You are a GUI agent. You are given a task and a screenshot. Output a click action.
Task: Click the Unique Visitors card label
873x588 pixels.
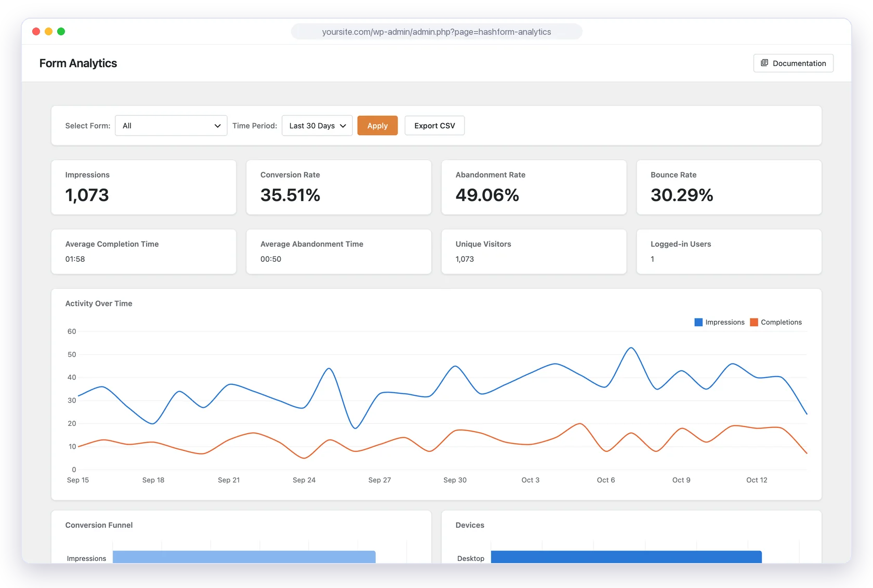pyautogui.click(x=483, y=244)
